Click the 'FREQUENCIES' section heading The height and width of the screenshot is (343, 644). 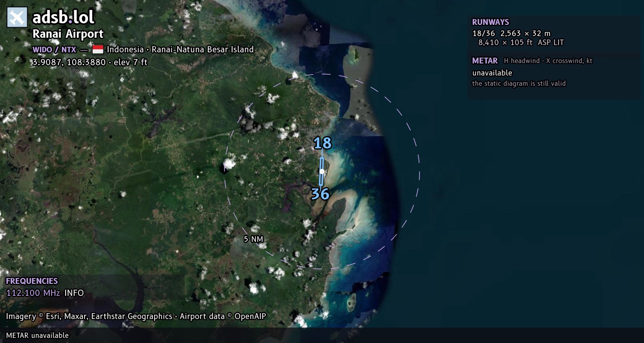coord(32,281)
